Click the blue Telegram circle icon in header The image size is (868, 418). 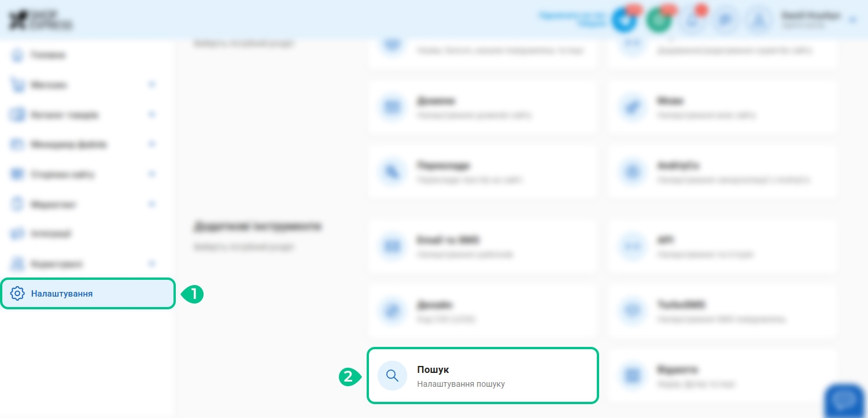(625, 20)
